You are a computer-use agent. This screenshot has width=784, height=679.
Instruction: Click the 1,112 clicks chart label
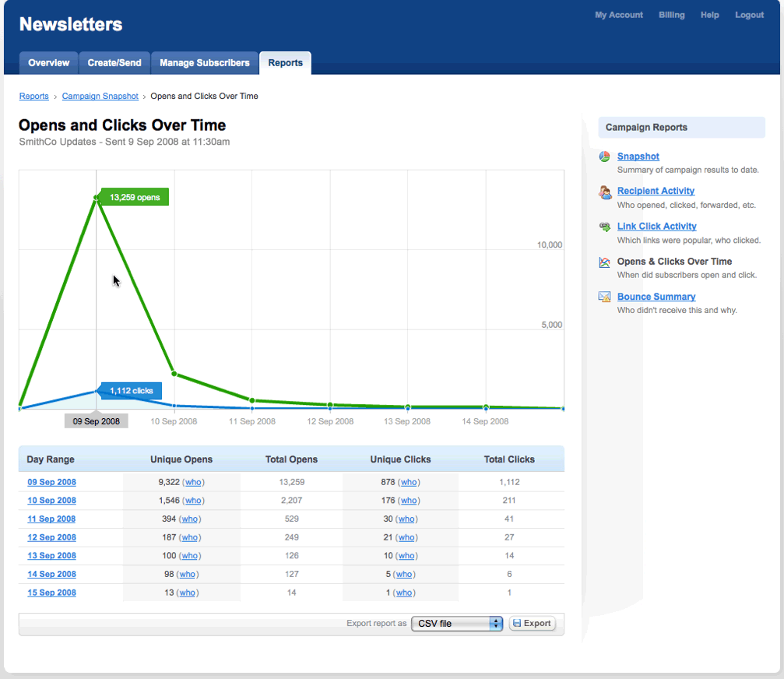coord(131,391)
